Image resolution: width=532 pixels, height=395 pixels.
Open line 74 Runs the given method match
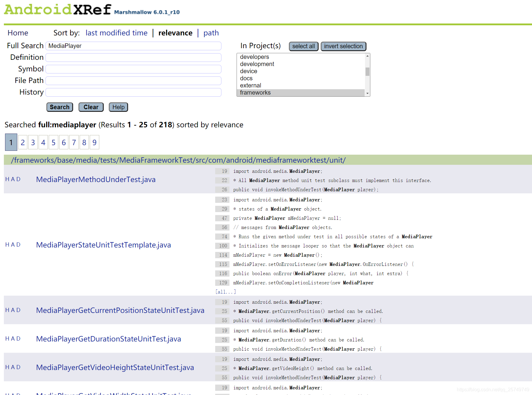tap(324, 237)
